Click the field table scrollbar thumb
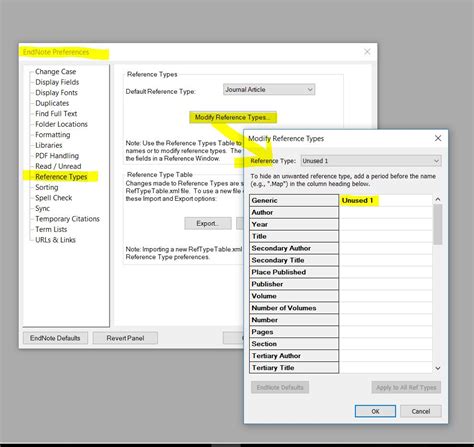The height and width of the screenshot is (447, 474). (x=438, y=224)
